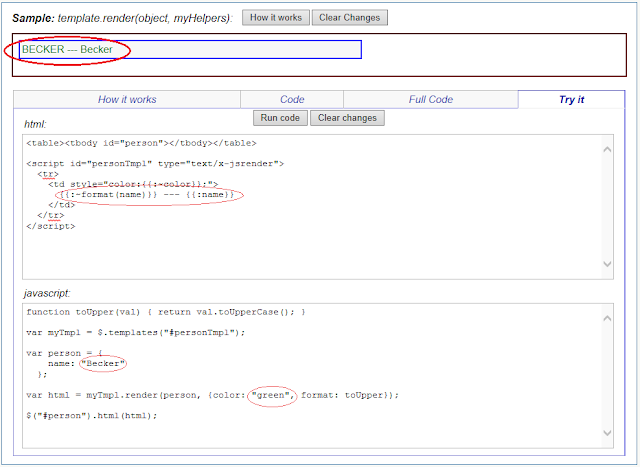Click the top Clear Changes button
Screen dimensions: 640x467
pos(349,18)
